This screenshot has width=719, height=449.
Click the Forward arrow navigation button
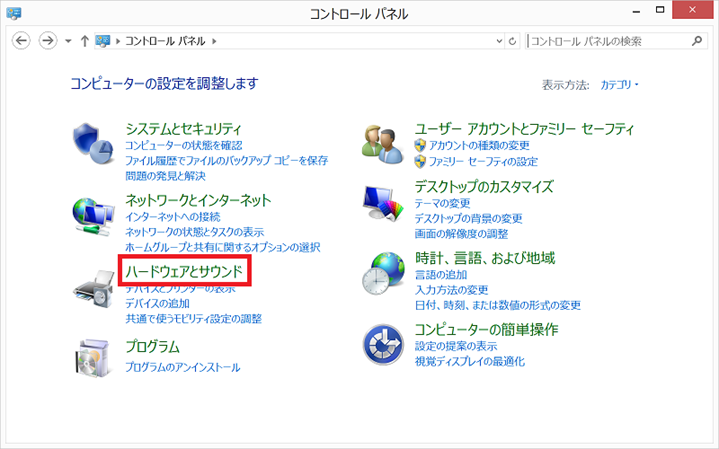[x=48, y=41]
